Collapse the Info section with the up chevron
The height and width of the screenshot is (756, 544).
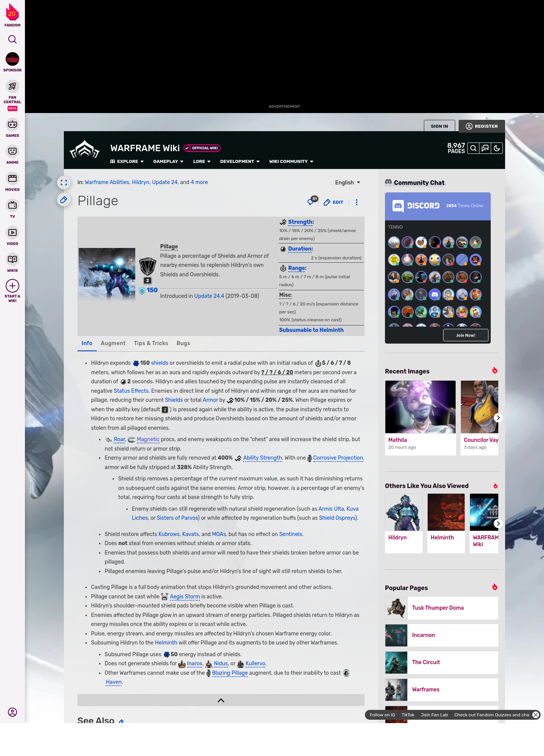221,700
